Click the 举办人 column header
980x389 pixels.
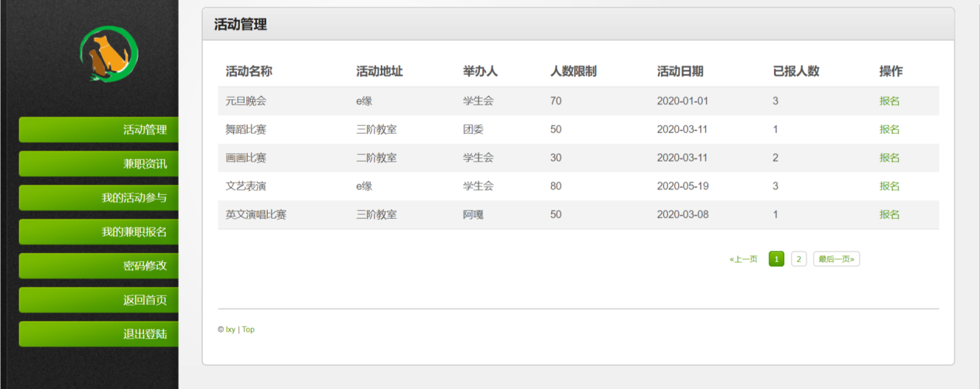tap(480, 71)
